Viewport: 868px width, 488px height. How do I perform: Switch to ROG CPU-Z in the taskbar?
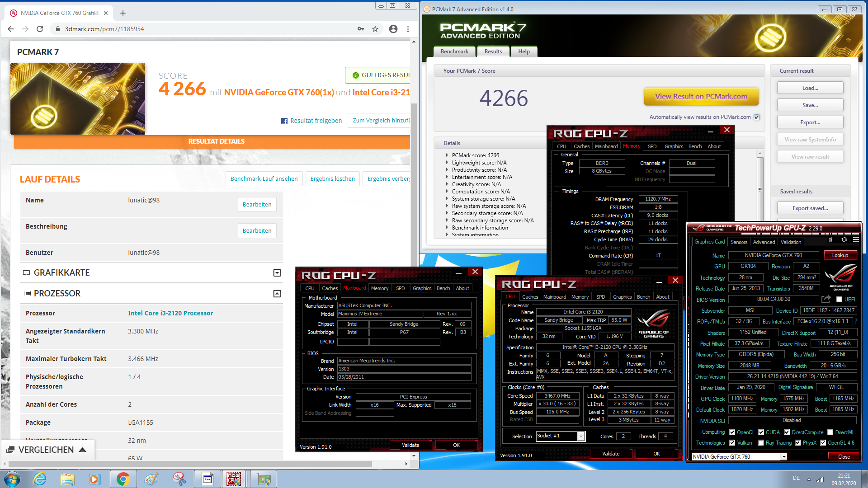(234, 479)
